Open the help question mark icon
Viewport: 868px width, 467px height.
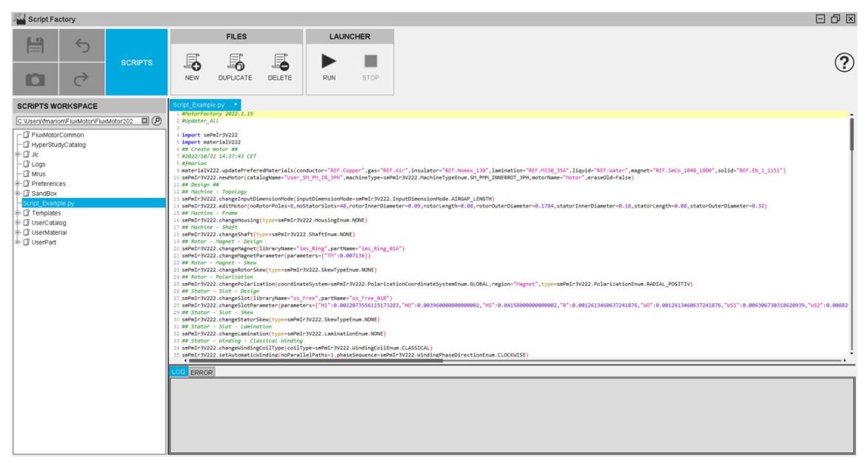[x=844, y=63]
